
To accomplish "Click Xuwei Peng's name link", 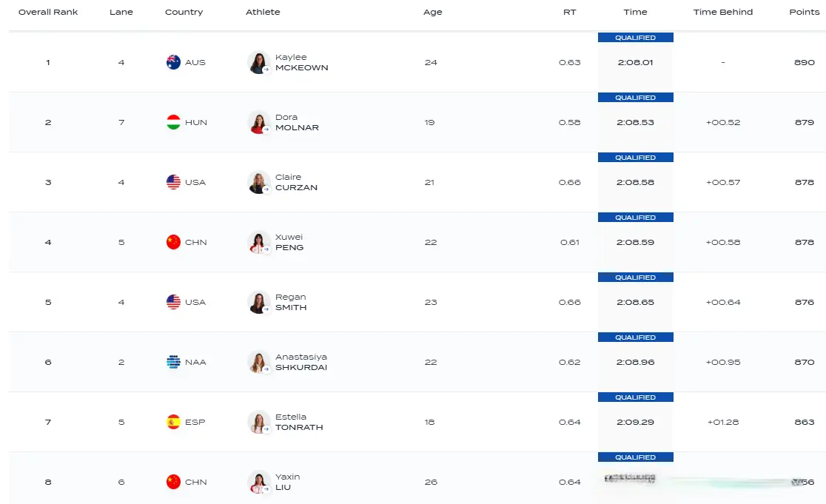I will click(x=289, y=242).
